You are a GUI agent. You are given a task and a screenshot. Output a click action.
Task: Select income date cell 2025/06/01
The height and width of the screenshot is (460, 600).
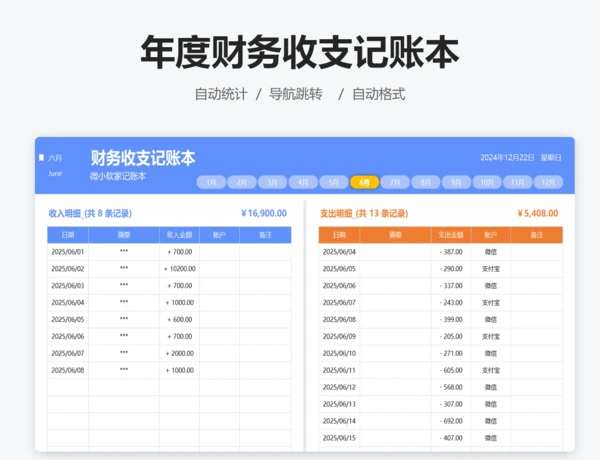click(x=68, y=252)
